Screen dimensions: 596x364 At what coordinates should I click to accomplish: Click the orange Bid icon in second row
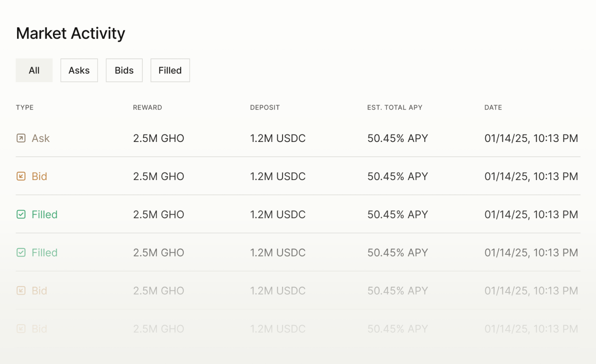pos(21,176)
